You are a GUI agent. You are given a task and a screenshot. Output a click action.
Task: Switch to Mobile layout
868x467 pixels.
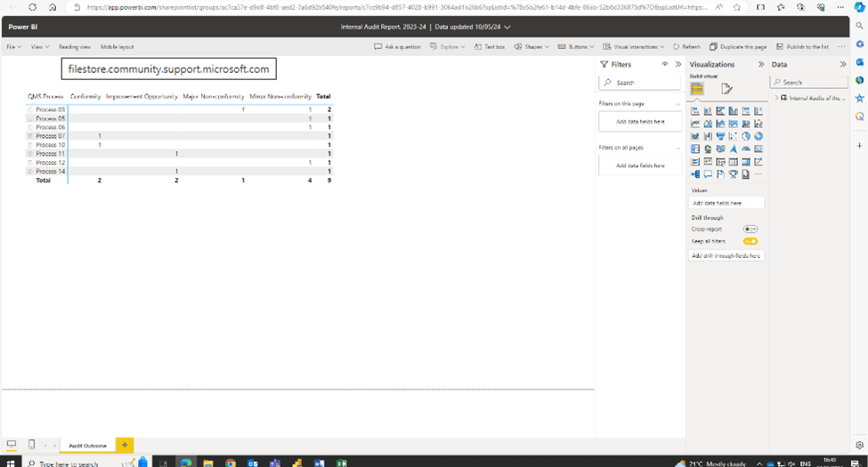pos(117,47)
